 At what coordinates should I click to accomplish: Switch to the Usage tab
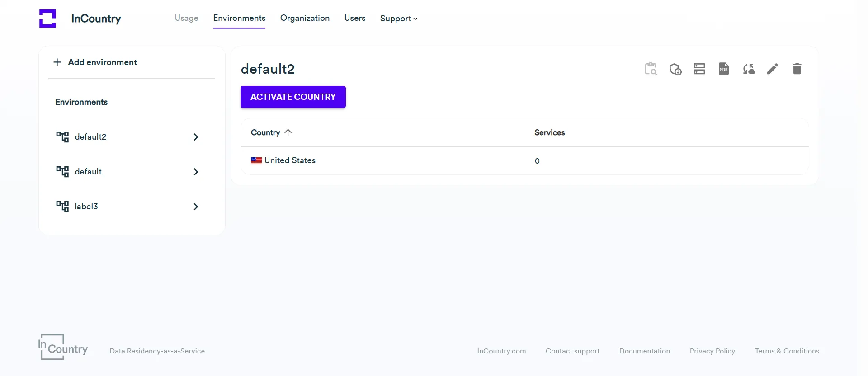[186, 18]
